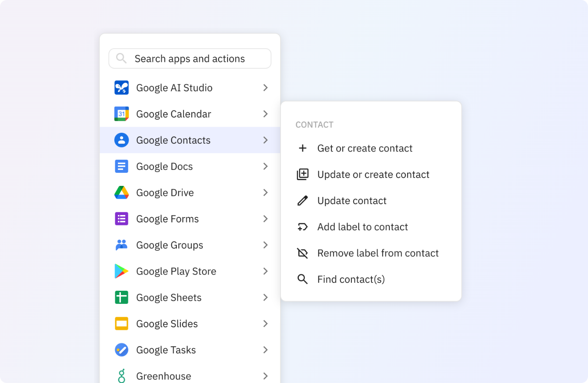This screenshot has height=383, width=588.
Task: Click the Update or create contact icon
Action: [x=302, y=175]
